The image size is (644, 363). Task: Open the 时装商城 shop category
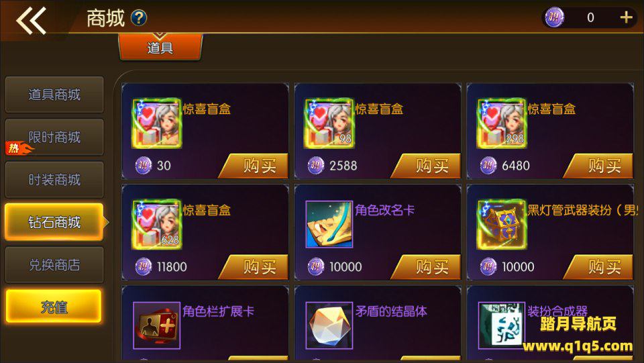[x=54, y=180]
